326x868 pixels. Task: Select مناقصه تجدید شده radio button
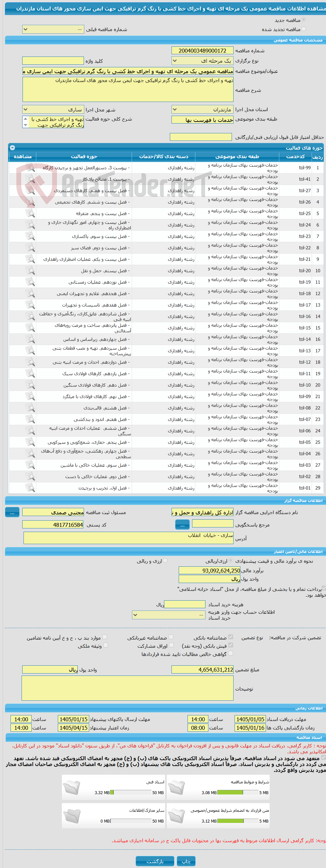coord(304,29)
